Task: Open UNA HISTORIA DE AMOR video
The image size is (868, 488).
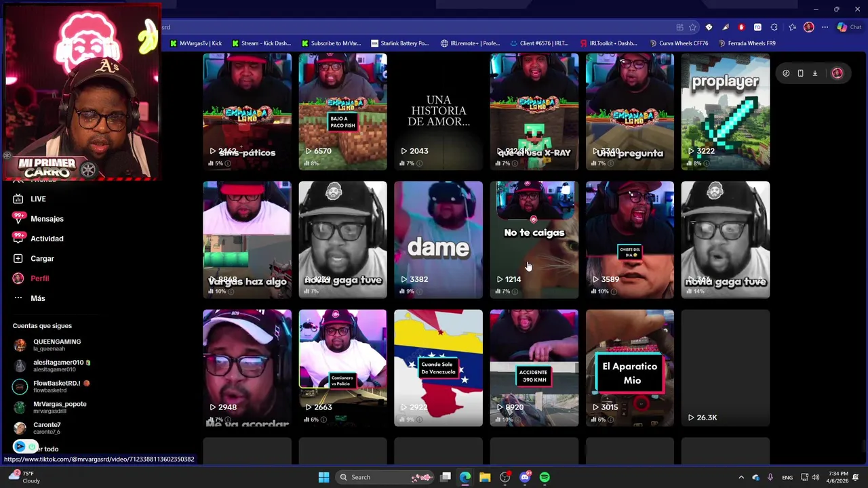Action: pyautogui.click(x=438, y=112)
